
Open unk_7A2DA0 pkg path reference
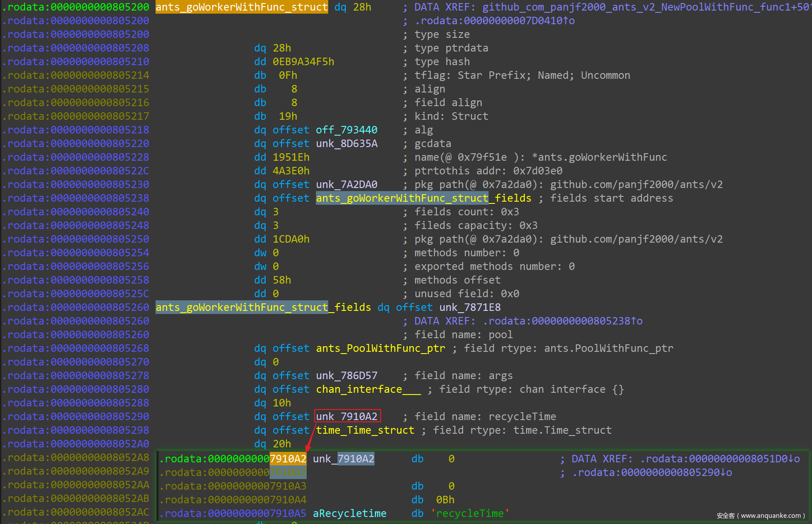346,185
